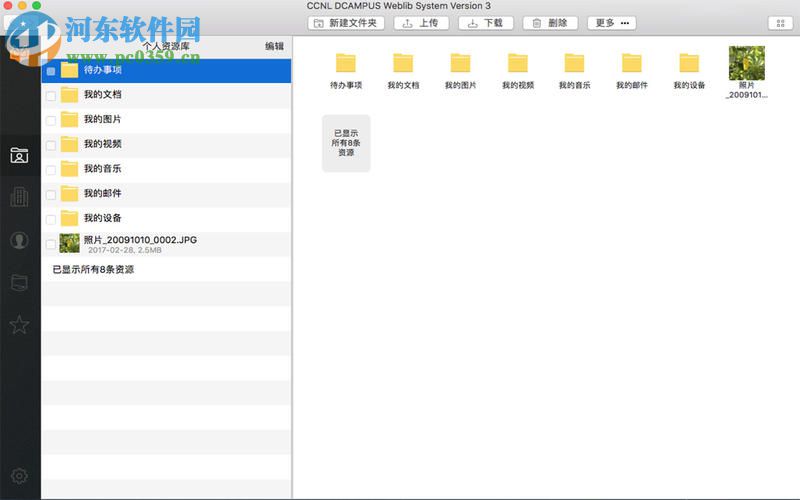Click the 上传 upload button

[421, 23]
